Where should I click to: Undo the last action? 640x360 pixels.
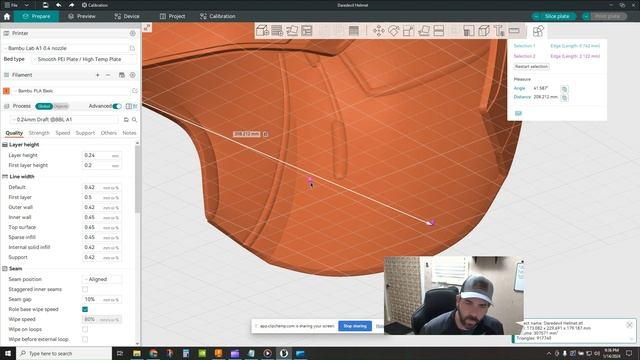(58, 5)
